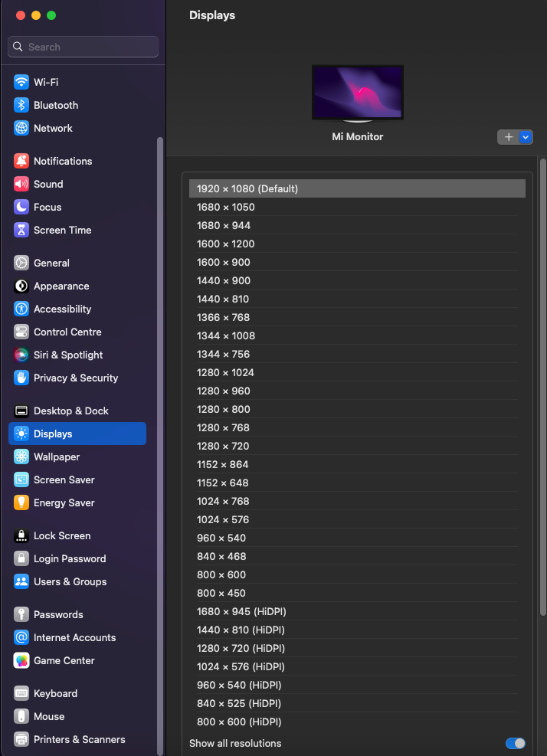Click the Lock Screen icon

[x=21, y=535]
